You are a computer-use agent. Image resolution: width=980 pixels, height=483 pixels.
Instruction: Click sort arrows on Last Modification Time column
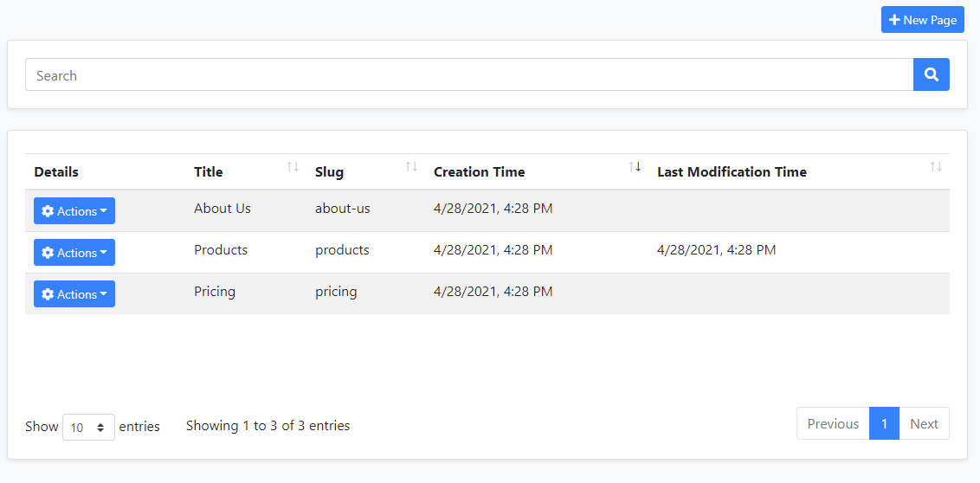[935, 167]
